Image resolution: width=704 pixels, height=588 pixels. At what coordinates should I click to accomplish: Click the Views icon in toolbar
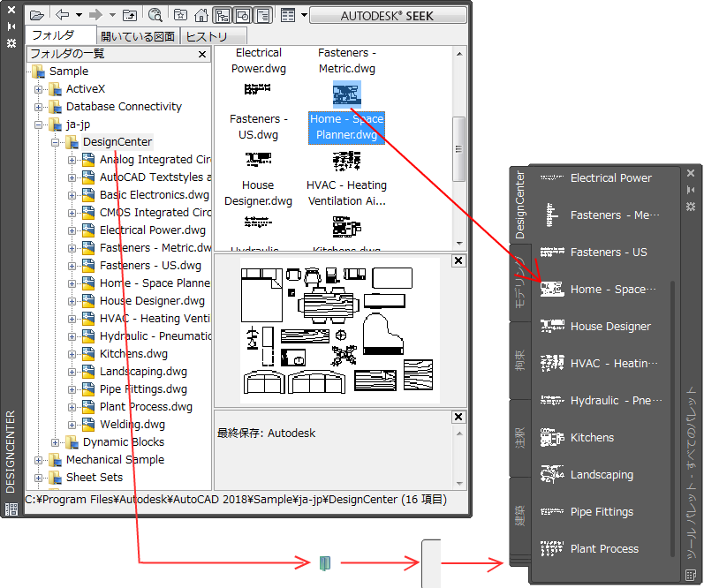288,16
